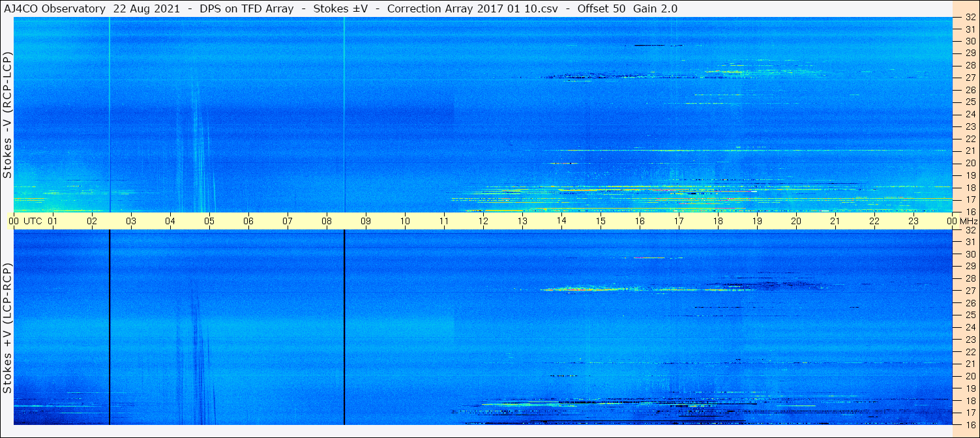Click '16' MHz tick on lower Stokes +V panel
Screen dimensions: 980x438
point(970,424)
